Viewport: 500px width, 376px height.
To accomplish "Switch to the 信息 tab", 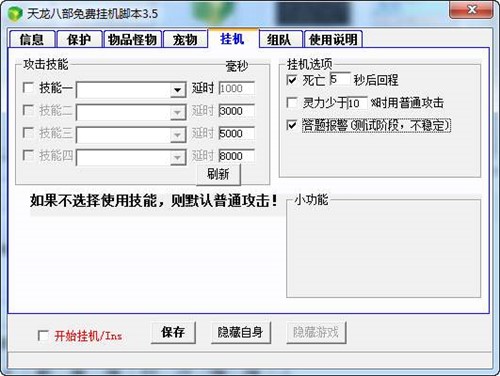I will pyautogui.click(x=32, y=40).
